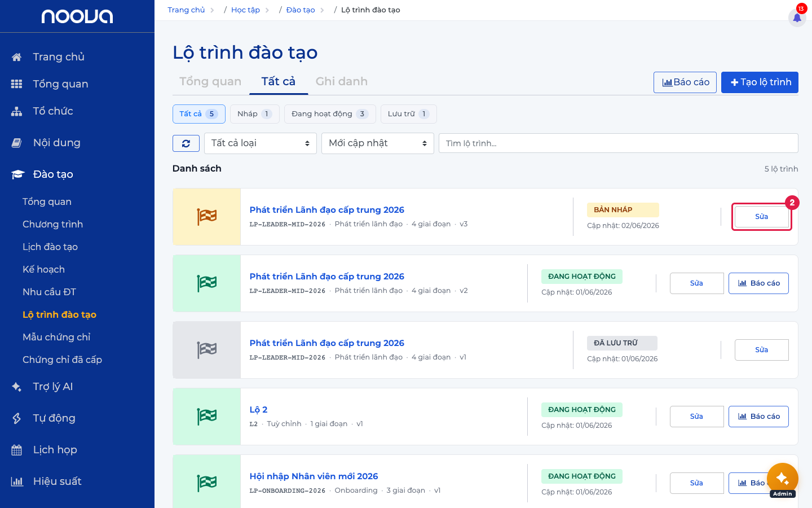Filter by Đang hoạt động status chip

pos(330,114)
